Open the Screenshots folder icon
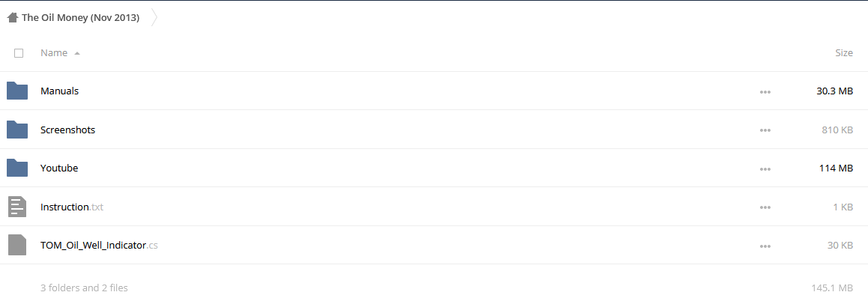Viewport: 868px width, 307px height. (x=17, y=130)
